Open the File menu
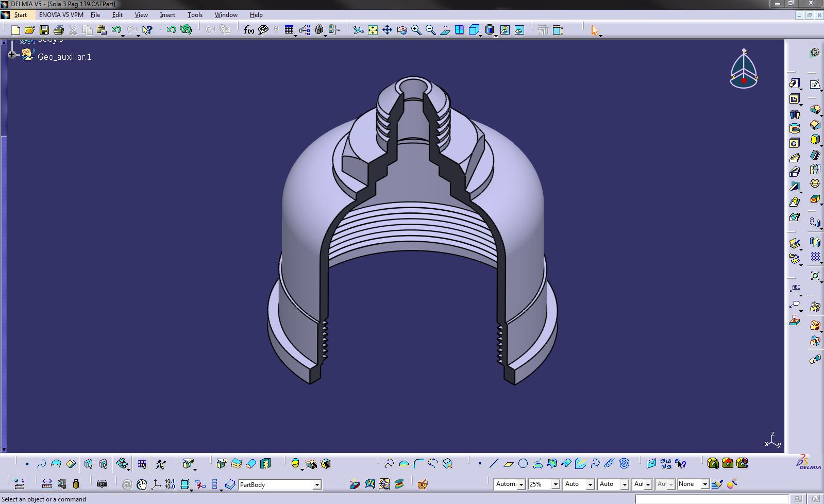Screen dimensions: 824x504 pyautogui.click(x=95, y=15)
